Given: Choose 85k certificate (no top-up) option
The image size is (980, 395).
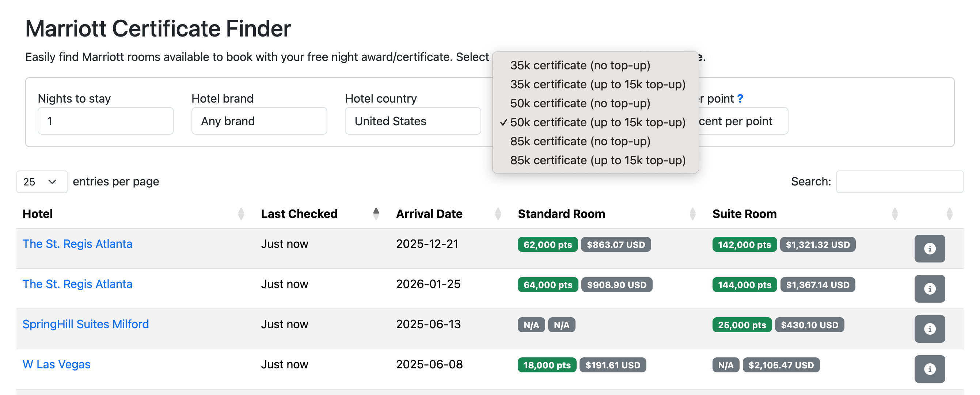Looking at the screenshot, I should tap(595, 141).
